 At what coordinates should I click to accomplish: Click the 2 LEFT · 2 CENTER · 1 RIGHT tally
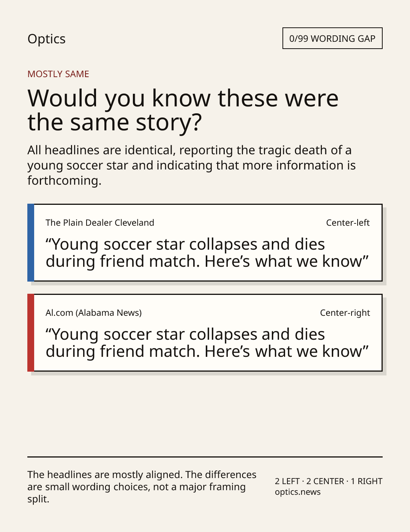point(329,481)
